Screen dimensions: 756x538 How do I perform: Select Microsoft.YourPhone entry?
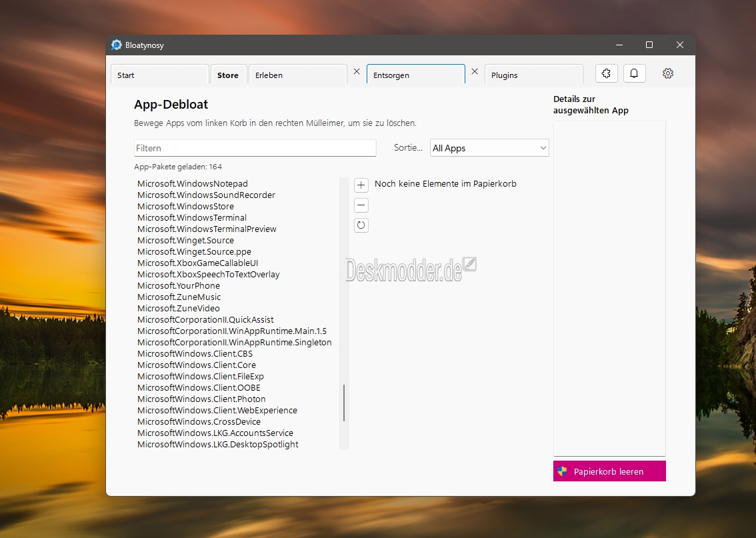click(x=179, y=285)
